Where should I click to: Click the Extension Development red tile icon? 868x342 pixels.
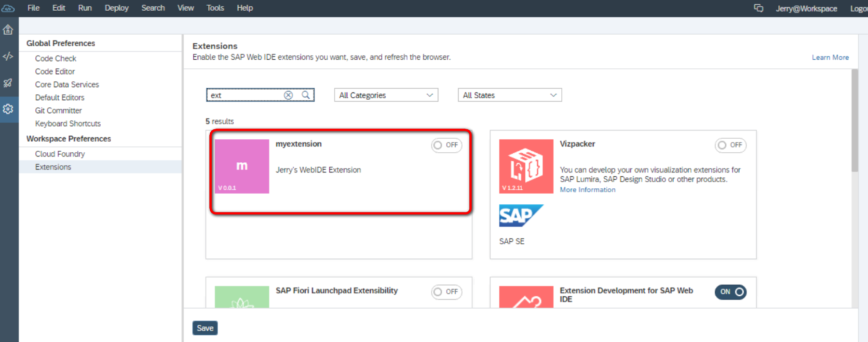point(526,297)
